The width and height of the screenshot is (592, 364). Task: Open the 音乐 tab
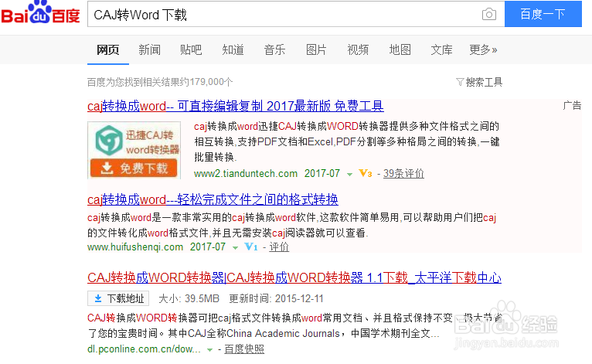274,49
